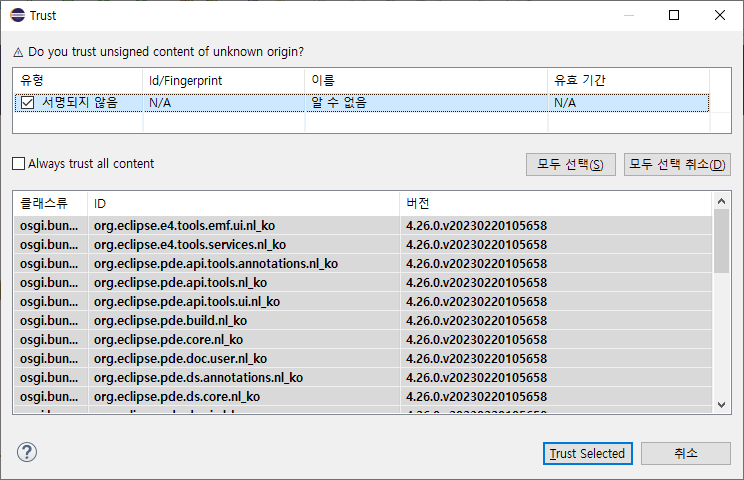Select row org.eclipse.pde.api.tools.ui.nl_ko

click(x=363, y=302)
